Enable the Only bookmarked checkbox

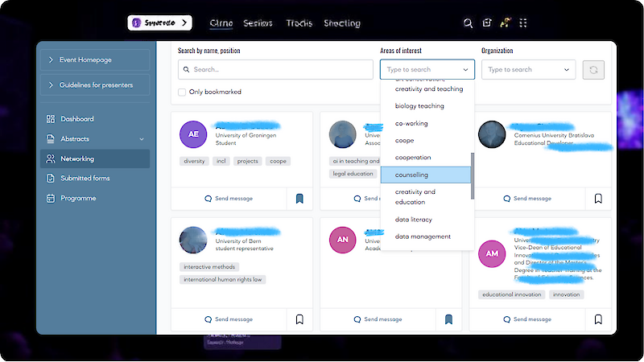click(x=182, y=92)
